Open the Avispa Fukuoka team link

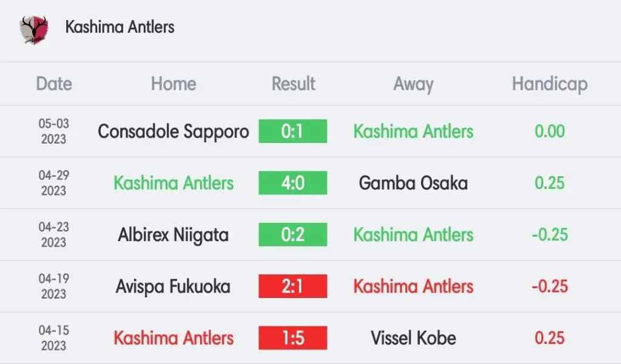click(x=173, y=287)
